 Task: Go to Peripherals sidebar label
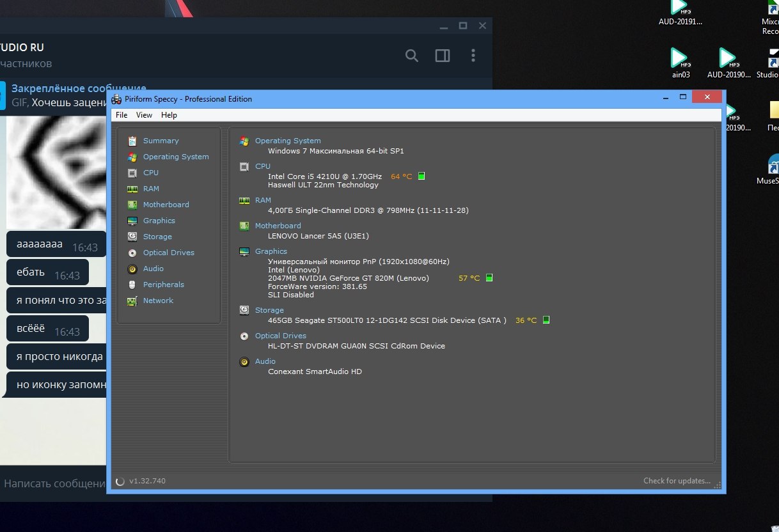point(164,285)
